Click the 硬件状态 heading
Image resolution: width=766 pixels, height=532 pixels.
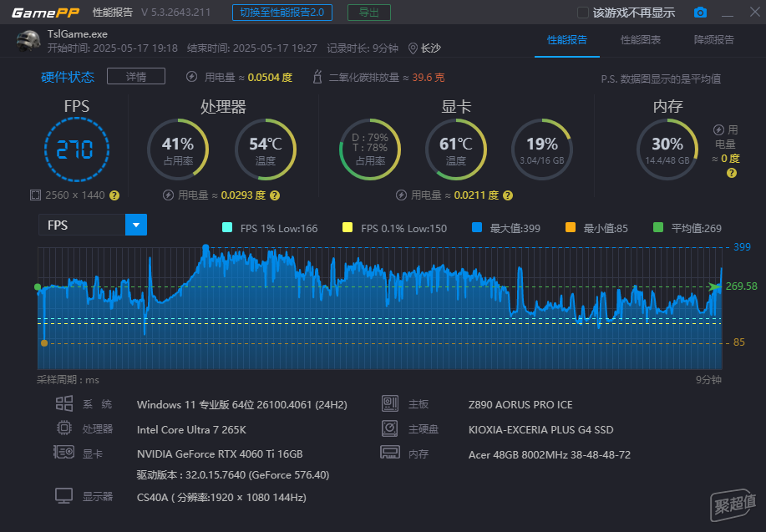pos(68,77)
